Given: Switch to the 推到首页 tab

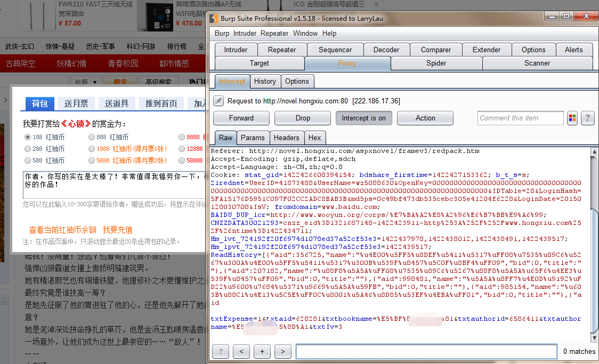Looking at the screenshot, I should click(x=161, y=103).
